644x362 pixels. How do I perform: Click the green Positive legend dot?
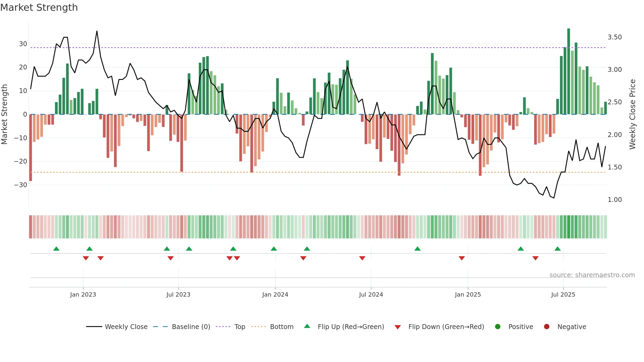pos(498,327)
